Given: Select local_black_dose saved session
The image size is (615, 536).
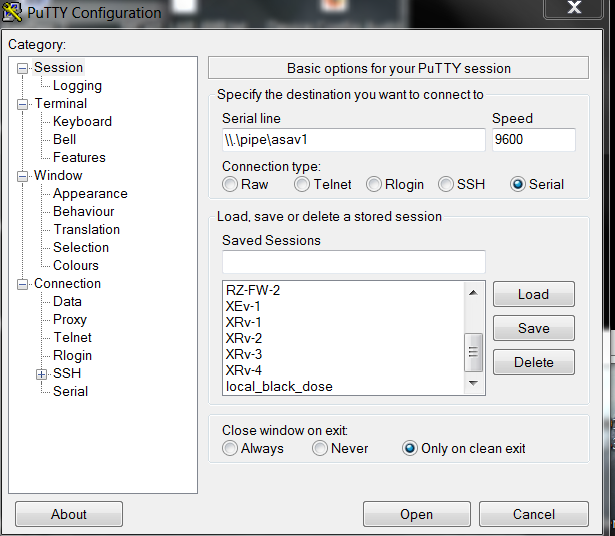Looking at the screenshot, I should click(x=344, y=387).
